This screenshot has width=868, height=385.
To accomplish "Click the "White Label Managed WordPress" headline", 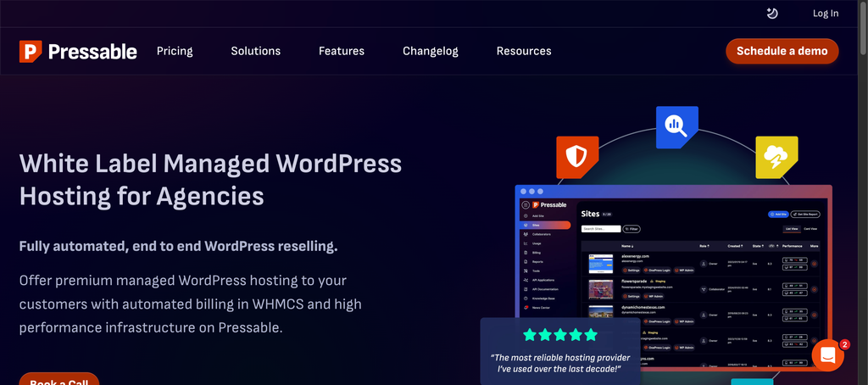I will tap(210, 180).
